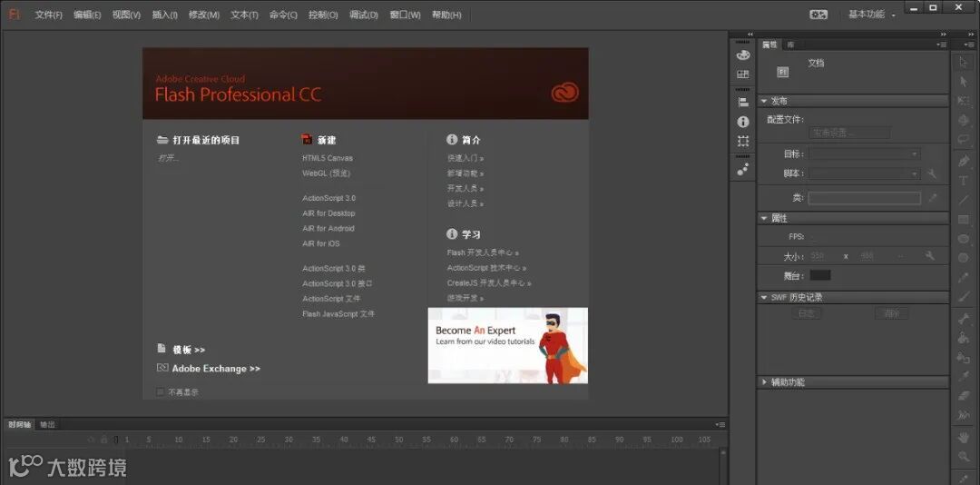
Task: Select the Hand tool
Action: 963,437
